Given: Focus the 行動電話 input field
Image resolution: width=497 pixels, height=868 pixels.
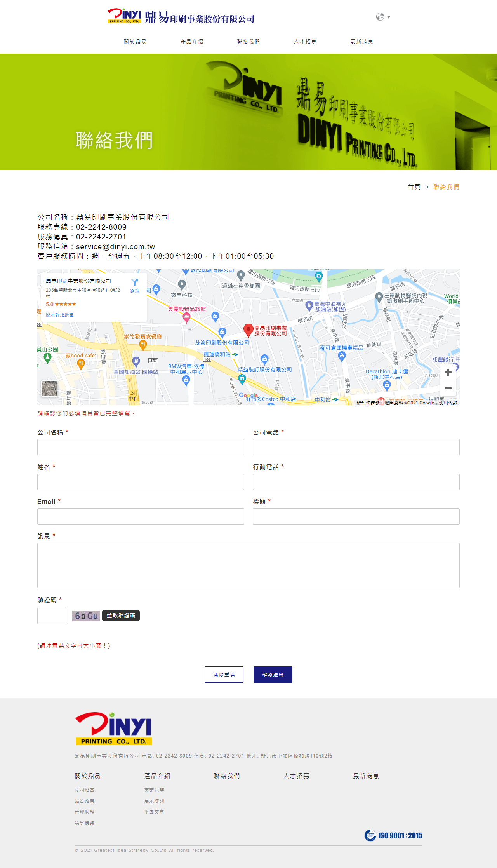Looking at the screenshot, I should [x=356, y=482].
